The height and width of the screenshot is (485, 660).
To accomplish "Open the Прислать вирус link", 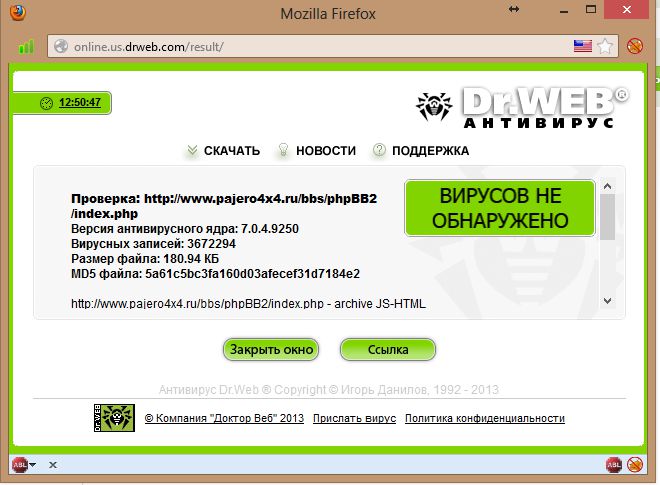I will (x=354, y=418).
